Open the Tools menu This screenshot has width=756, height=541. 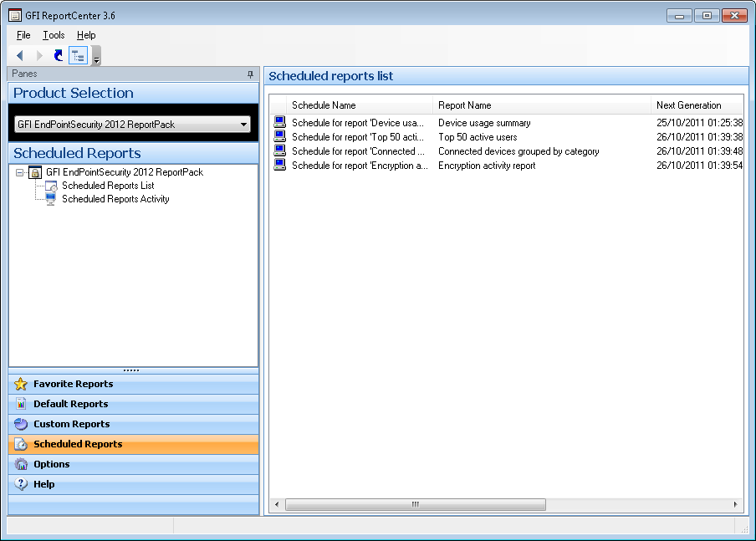point(54,35)
